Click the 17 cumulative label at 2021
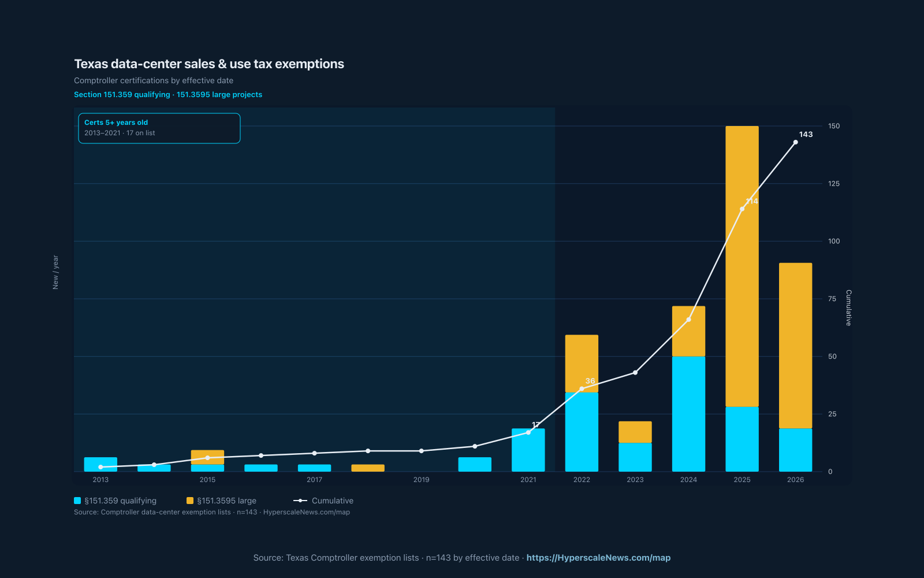Screen dimensions: 924x578 pos(536,425)
